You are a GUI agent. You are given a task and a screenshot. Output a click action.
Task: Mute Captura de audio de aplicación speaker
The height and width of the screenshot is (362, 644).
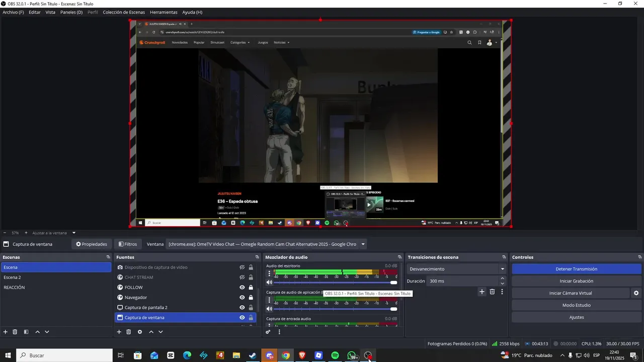269,309
